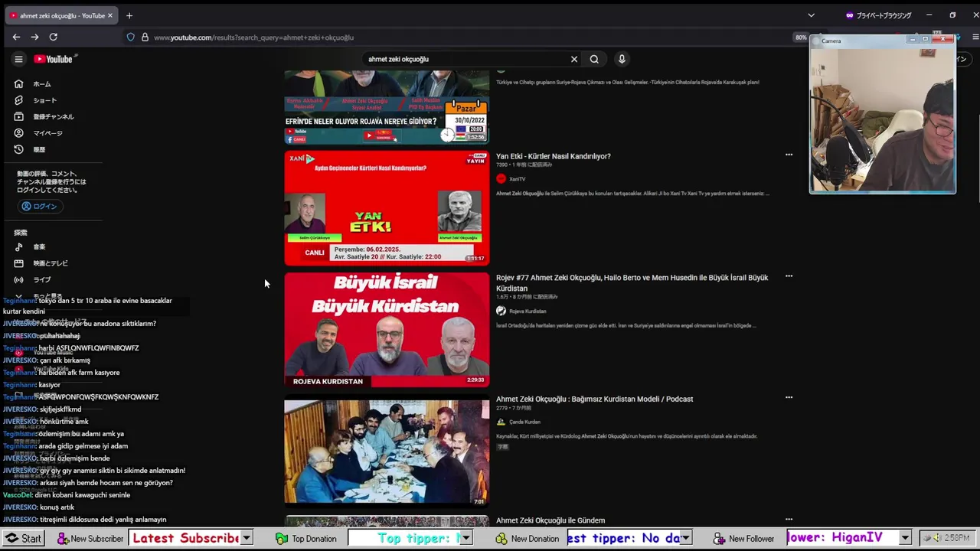Screen dimensions: 980x551
Task: Open a new browser tab
Action: (129, 15)
